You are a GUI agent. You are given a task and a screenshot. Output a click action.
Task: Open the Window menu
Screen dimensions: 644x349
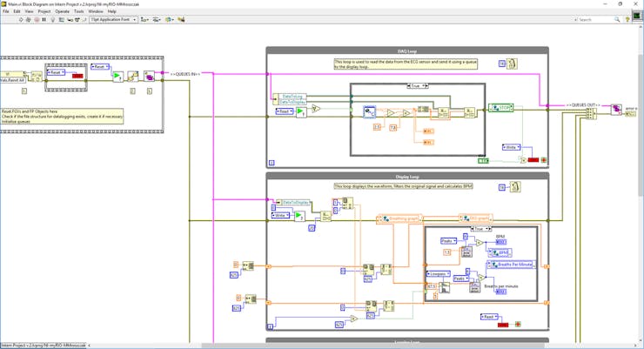(96, 11)
